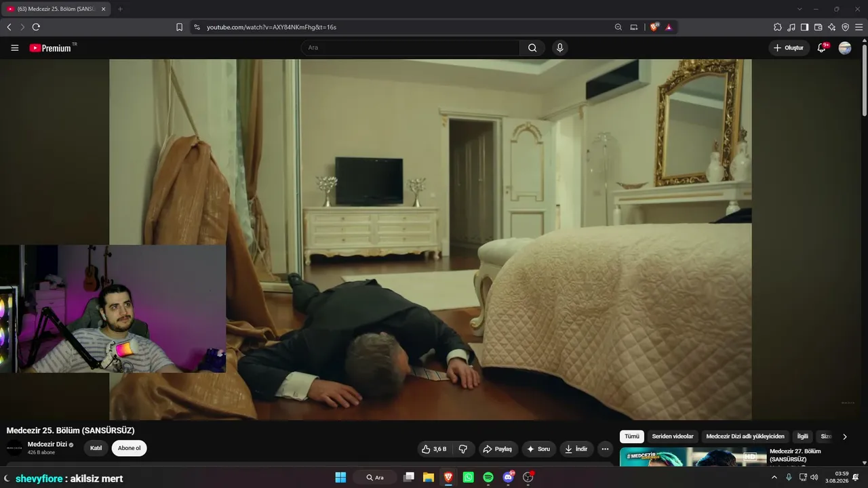Open the Medcezir 27. Bölüm video thumbnail
The width and height of the screenshot is (868, 488).
tap(692, 457)
